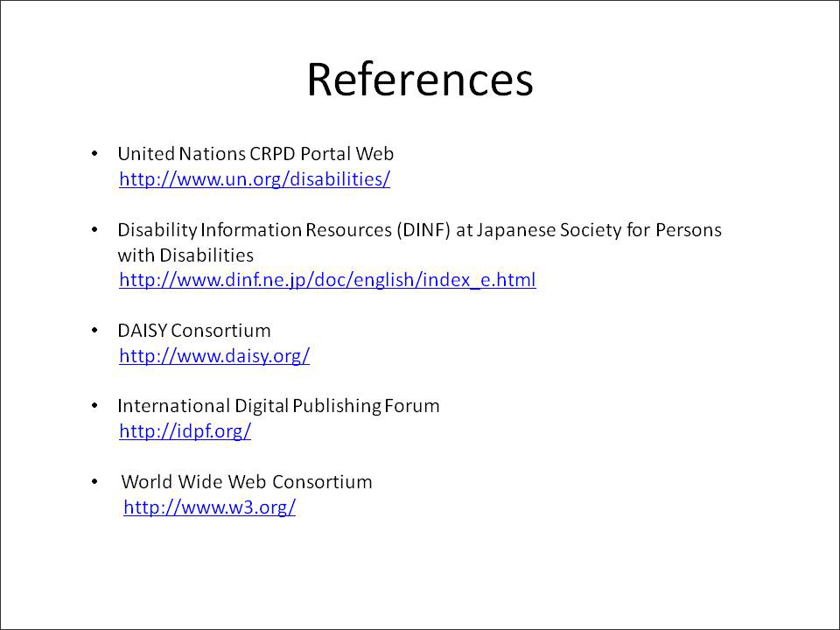Image resolution: width=840 pixels, height=630 pixels.
Task: Select the text United Nations CRPD Portal Web
Action: [x=255, y=154]
